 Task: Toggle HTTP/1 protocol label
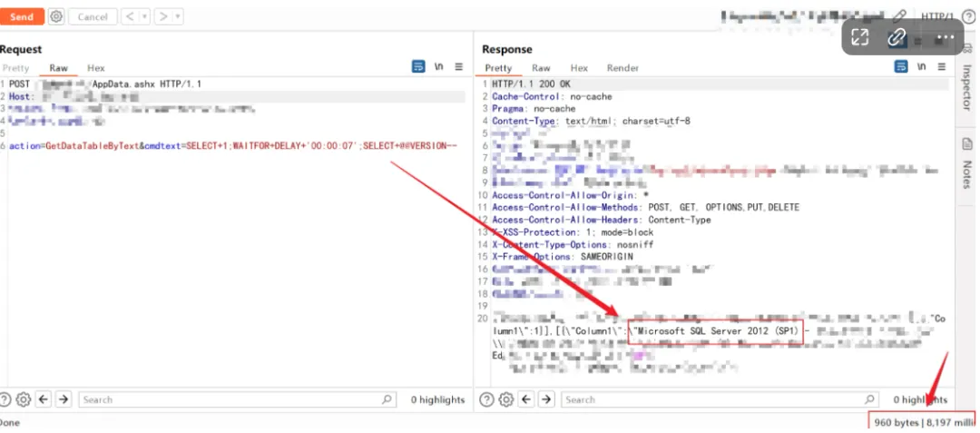936,17
